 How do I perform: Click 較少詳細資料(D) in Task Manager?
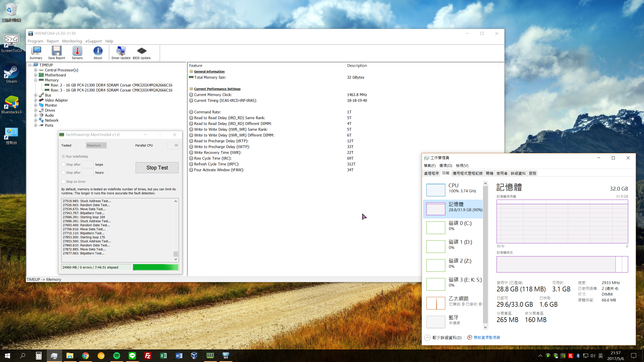click(x=444, y=337)
